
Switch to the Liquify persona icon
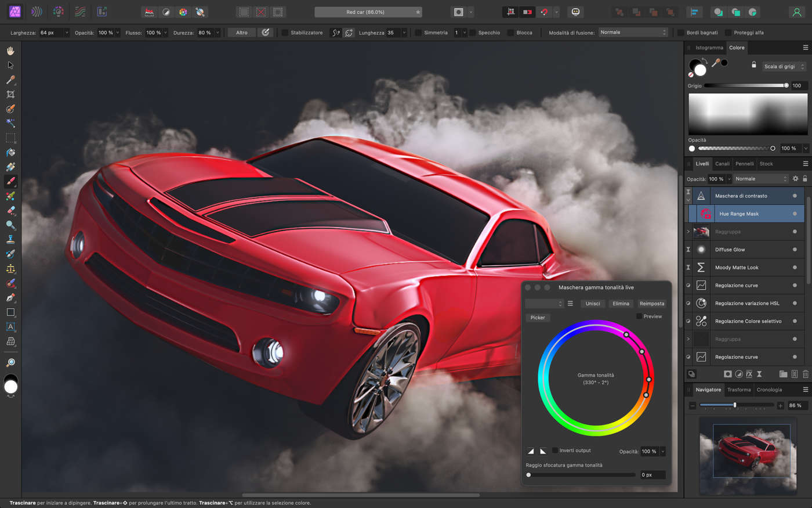click(x=36, y=12)
